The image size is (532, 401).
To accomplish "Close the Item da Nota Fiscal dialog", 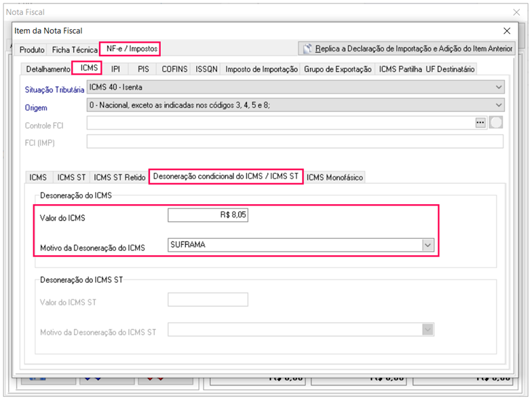I will click(x=506, y=31).
